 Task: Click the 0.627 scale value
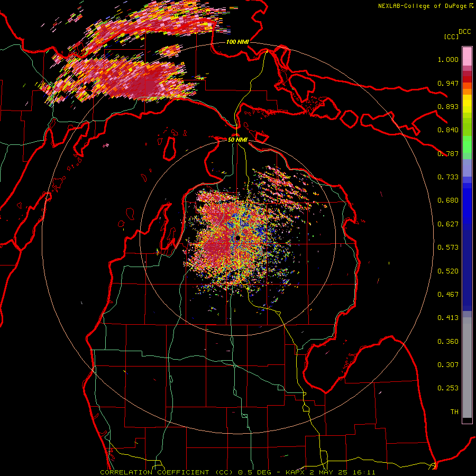[x=448, y=224]
